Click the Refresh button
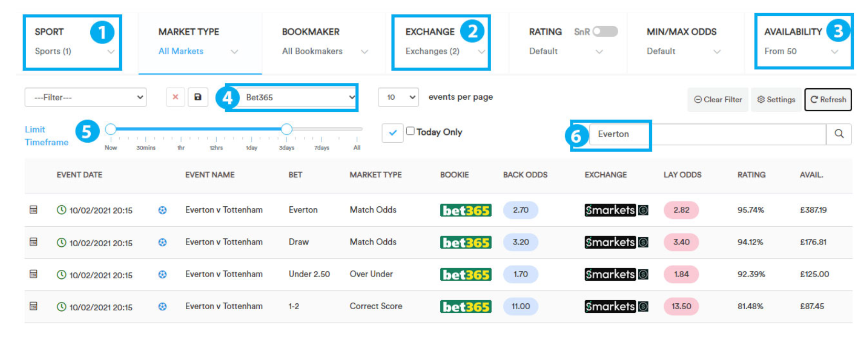This screenshot has width=868, height=338. [x=828, y=100]
